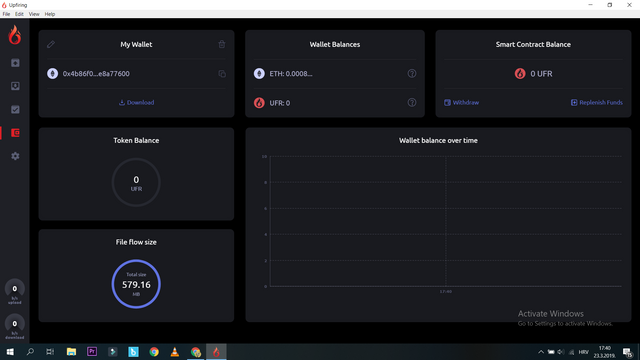Open the Help menu
The height and width of the screenshot is (360, 640).
coord(50,14)
